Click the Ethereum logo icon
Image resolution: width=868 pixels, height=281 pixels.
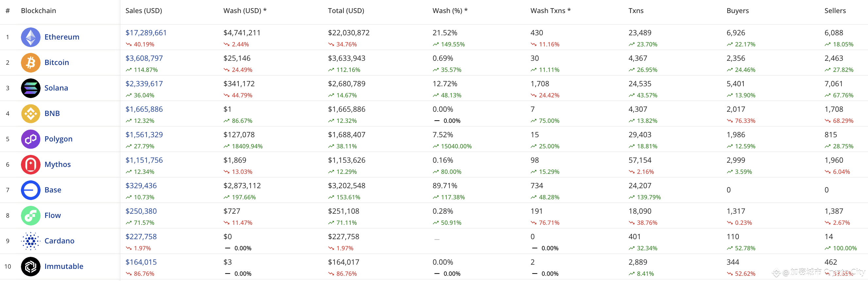31,37
